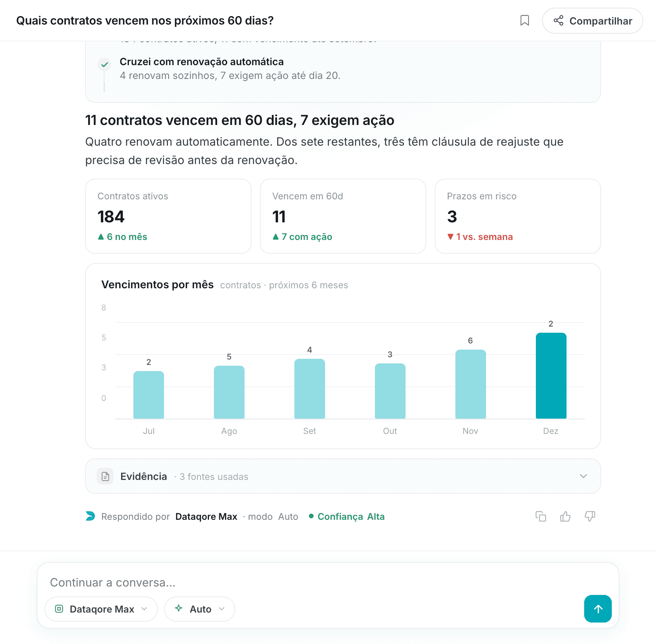Copy the response with the copy icon
Screen dimensions: 657x644
tap(541, 516)
